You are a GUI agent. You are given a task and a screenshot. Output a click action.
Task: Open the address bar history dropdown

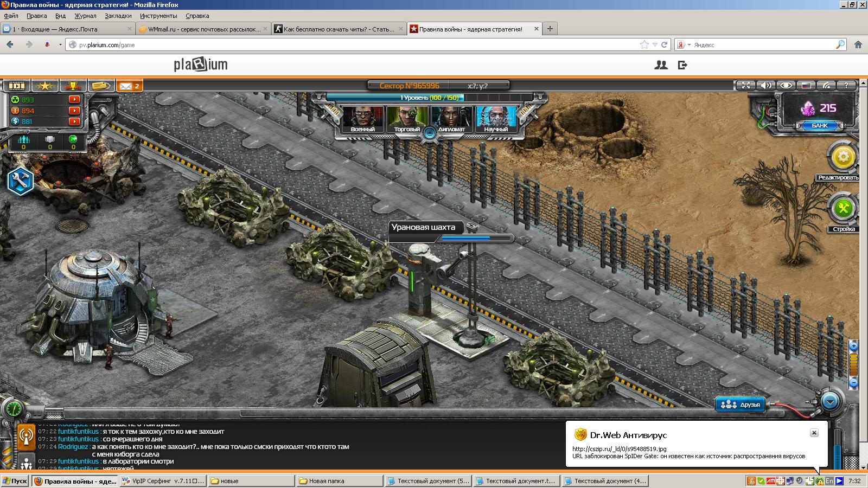coord(655,44)
